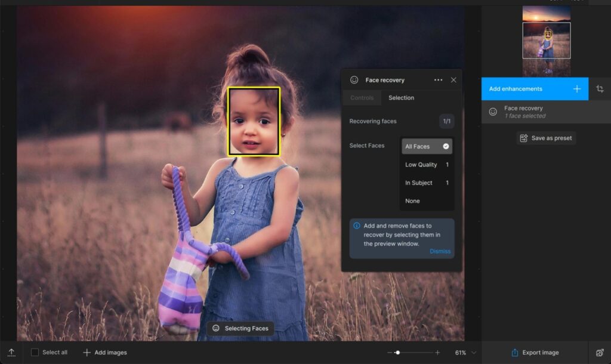Viewport: 611px width, 364px height.
Task: Click the Selecting Faces status pill
Action: [240, 328]
